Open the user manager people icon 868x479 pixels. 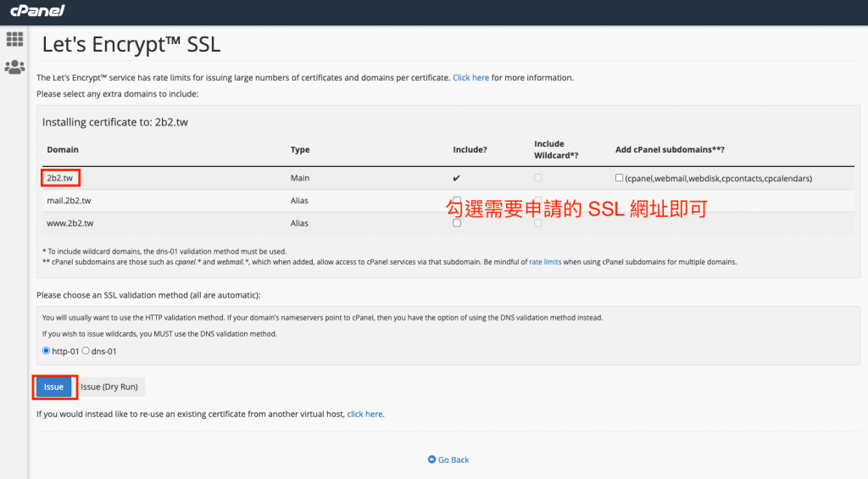point(14,67)
